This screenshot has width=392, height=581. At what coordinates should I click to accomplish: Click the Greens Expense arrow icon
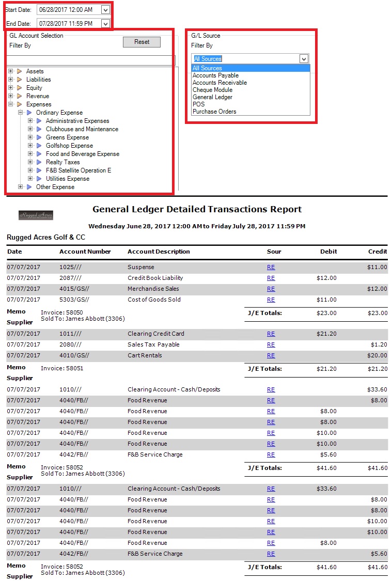(39, 137)
